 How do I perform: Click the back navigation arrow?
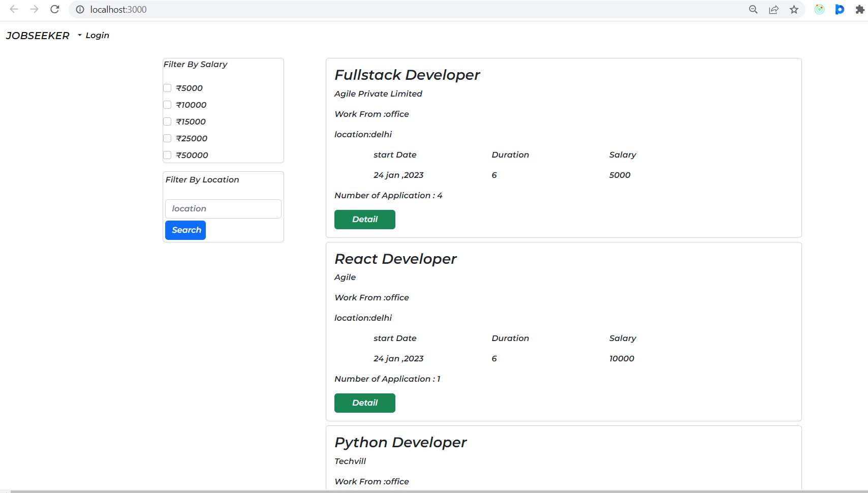pos(15,9)
